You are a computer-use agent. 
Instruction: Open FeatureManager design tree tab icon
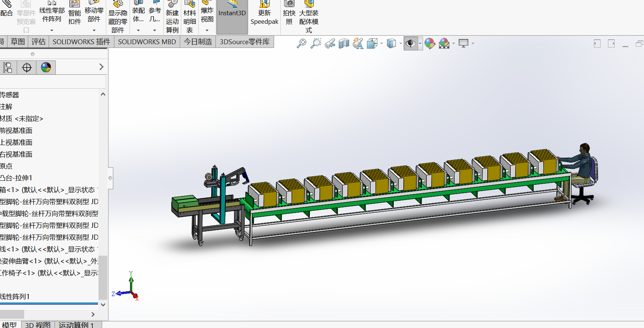click(x=8, y=68)
